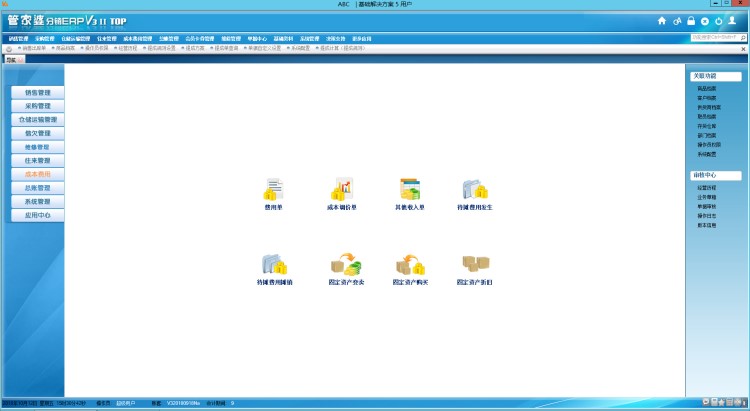Select 采购管理 button in left sidebar
750x411 pixels.
[37, 106]
